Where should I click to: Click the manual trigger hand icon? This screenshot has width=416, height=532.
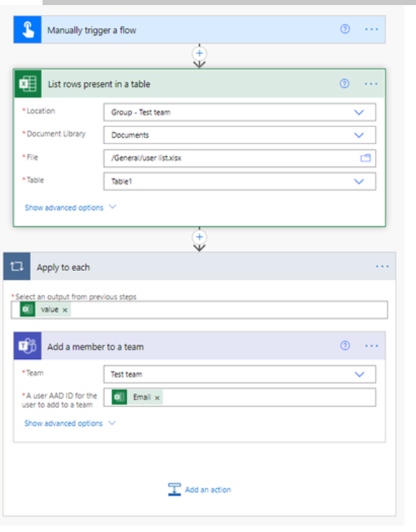point(27,30)
